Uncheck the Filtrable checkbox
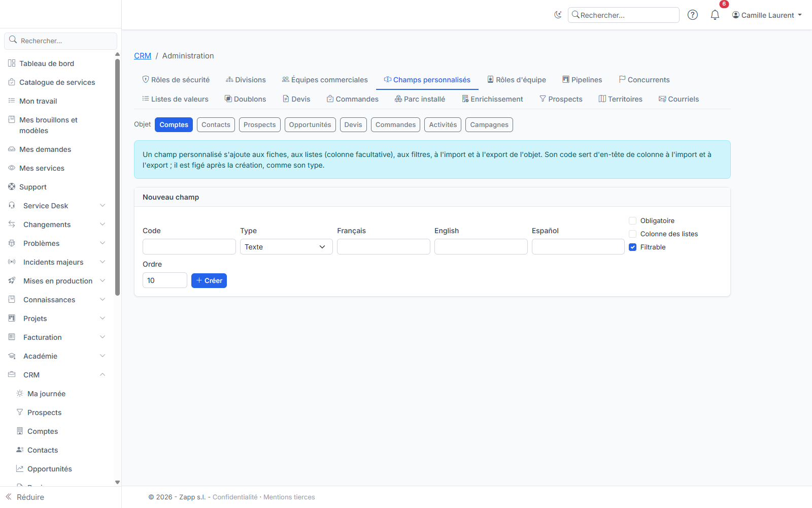This screenshot has width=812, height=508. pos(632,247)
